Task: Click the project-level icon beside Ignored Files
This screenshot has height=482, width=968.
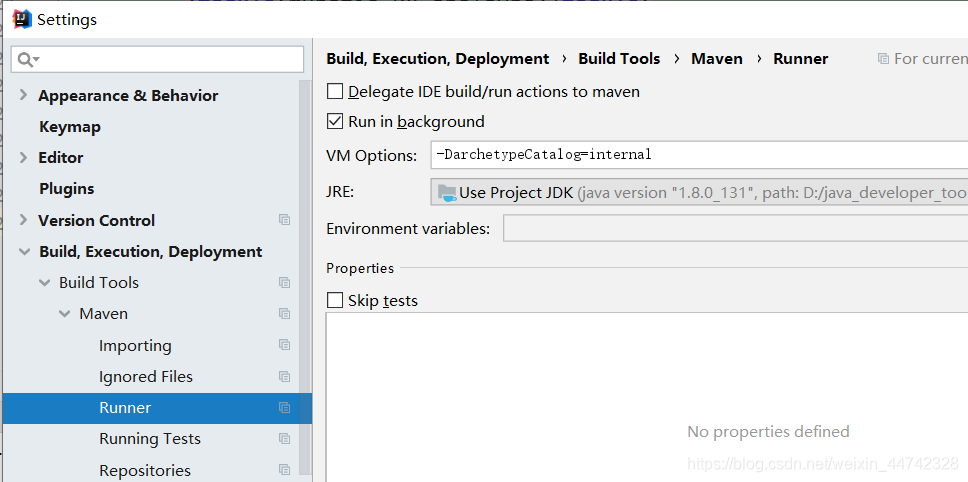Action: (285, 376)
